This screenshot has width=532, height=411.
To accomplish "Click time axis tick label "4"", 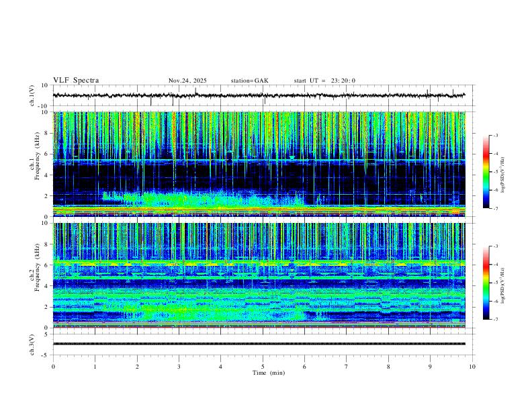I will tap(220, 367).
